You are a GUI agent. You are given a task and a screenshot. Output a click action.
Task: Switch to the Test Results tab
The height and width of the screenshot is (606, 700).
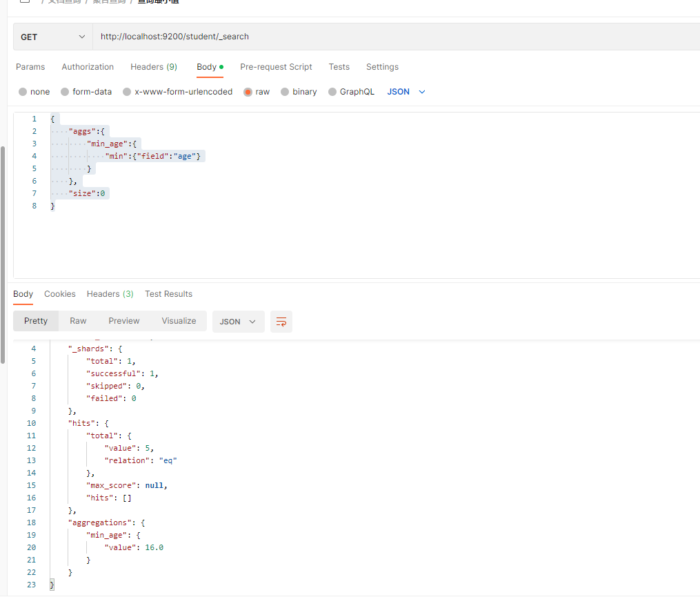point(168,294)
